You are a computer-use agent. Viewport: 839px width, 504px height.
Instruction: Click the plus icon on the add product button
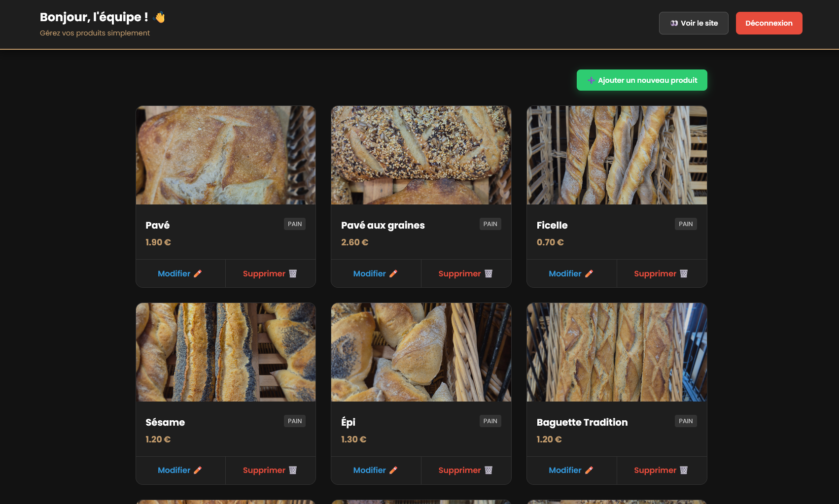point(591,80)
